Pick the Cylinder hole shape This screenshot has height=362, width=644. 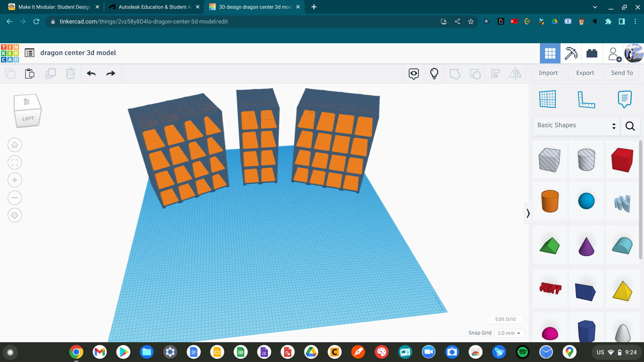coord(586,160)
